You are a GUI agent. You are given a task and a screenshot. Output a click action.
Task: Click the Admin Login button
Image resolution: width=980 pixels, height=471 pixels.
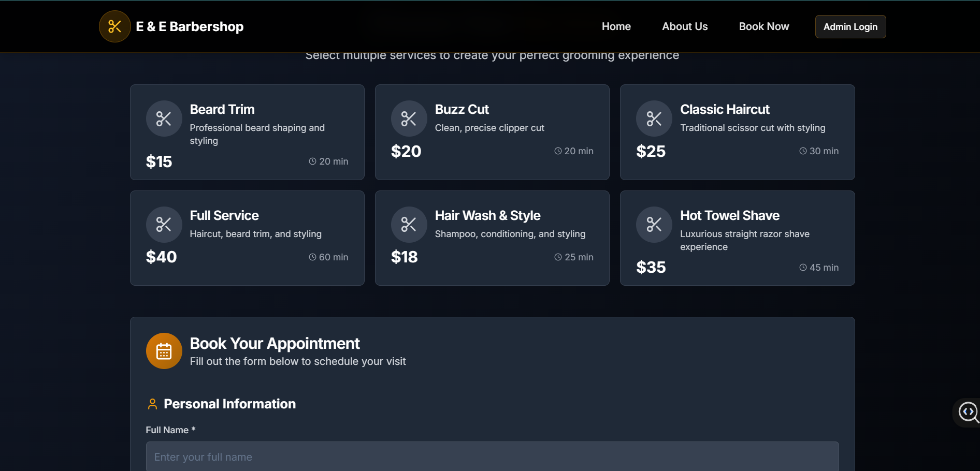[x=850, y=26]
